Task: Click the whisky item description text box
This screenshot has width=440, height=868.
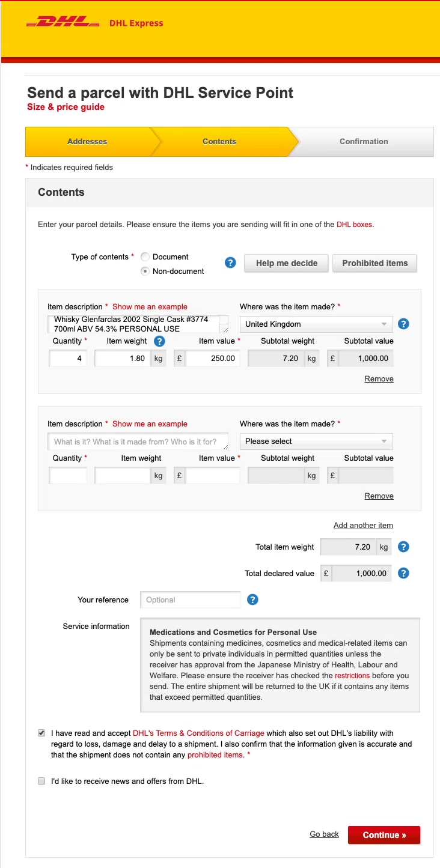Action: 138,324
